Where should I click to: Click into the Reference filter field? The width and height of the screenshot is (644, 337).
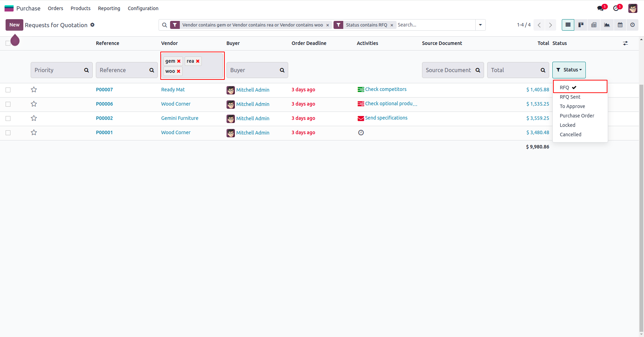coord(124,70)
